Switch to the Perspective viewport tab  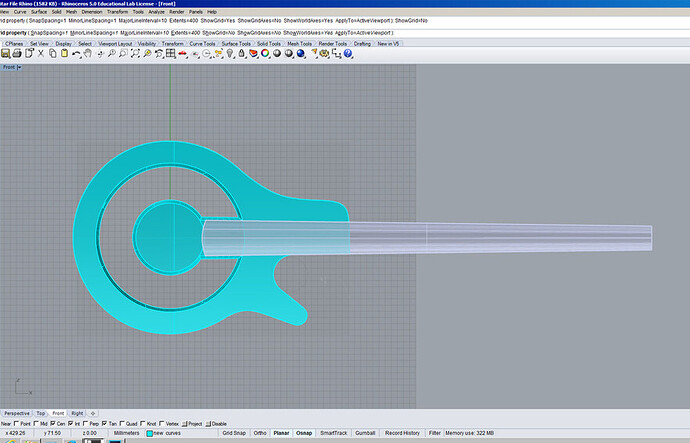tap(17, 414)
